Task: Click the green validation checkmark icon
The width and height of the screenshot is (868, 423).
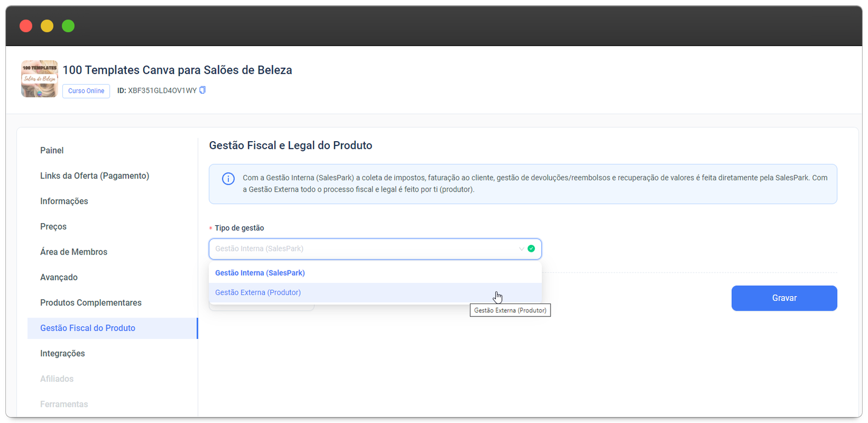Action: point(531,249)
